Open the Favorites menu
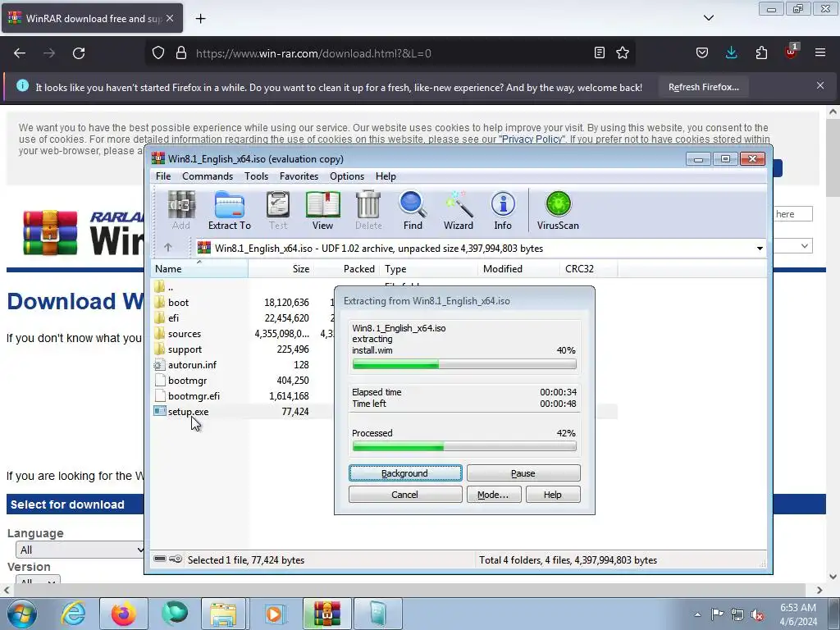The width and height of the screenshot is (840, 630). 299,176
